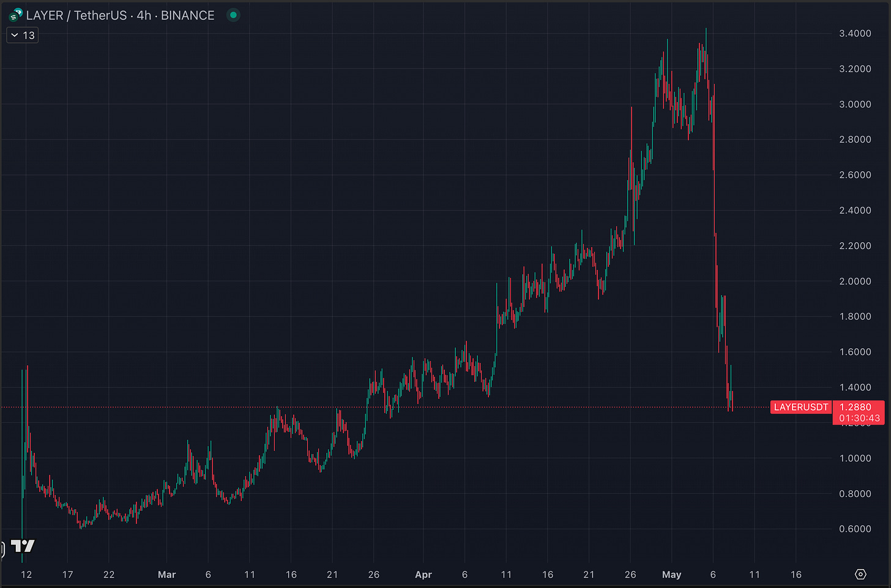This screenshot has width=891, height=588.
Task: Click the Apr label on time axis
Action: point(423,575)
